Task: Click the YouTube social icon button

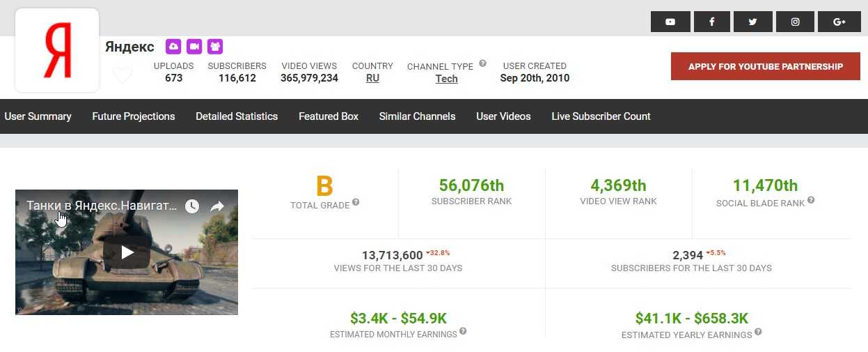Action: 670,22
